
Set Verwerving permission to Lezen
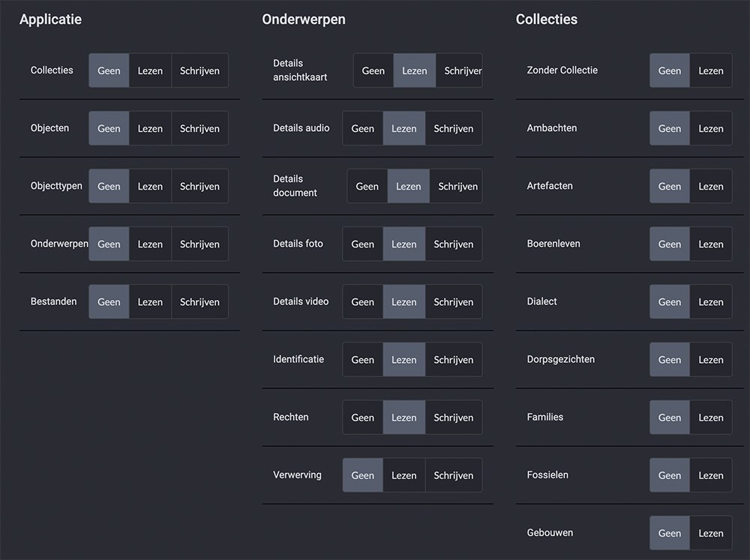click(403, 475)
